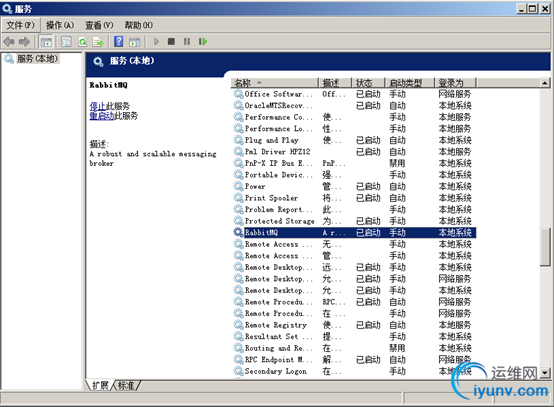Click the Start service play icon
The height and width of the screenshot is (407, 554).
pos(156,42)
